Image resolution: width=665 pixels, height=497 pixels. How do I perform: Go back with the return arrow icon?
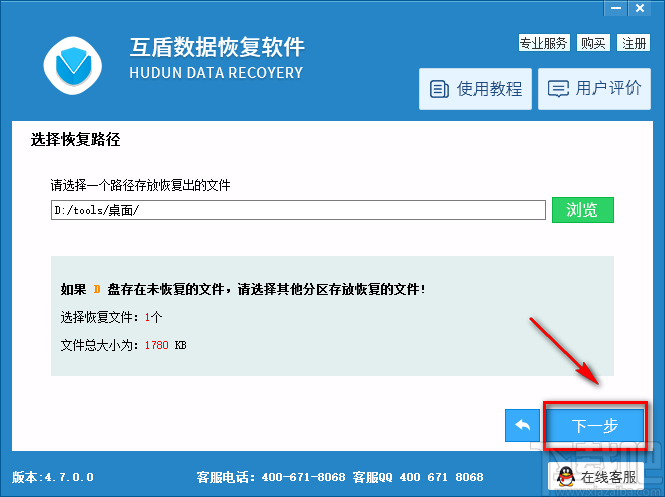pos(522,425)
